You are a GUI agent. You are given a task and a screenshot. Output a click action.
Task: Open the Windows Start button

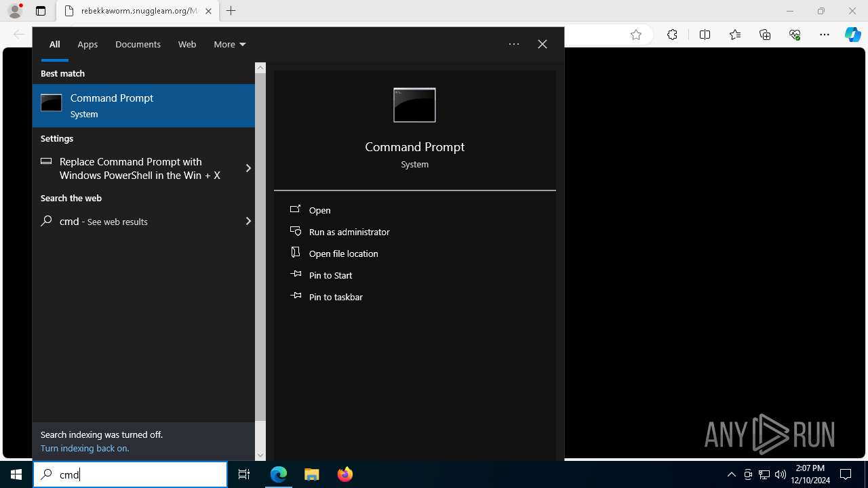(16, 474)
